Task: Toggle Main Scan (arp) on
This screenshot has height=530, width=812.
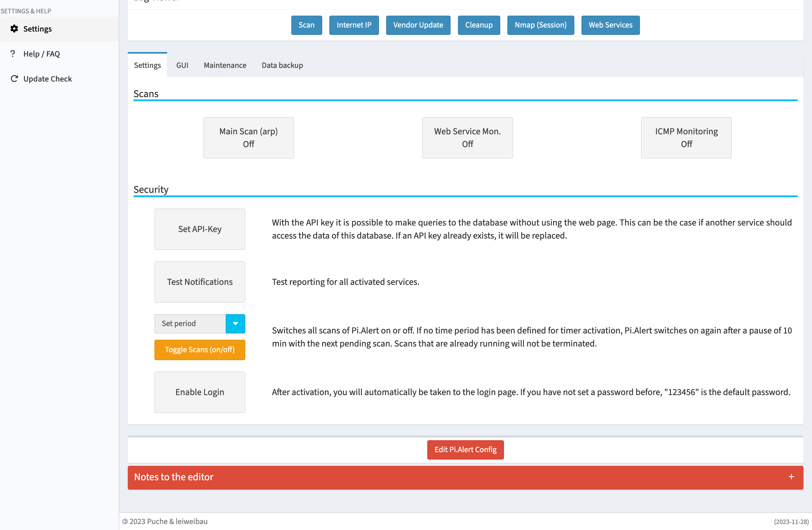Action: (248, 137)
